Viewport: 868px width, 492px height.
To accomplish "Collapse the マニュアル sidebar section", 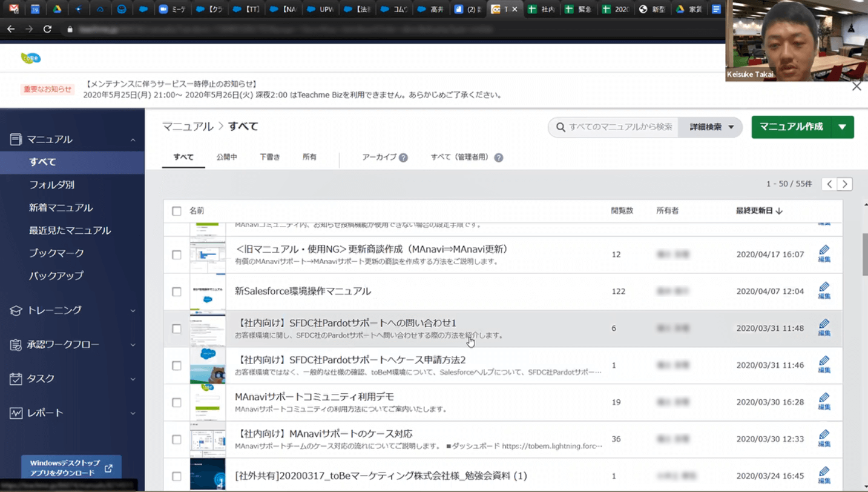I will pyautogui.click(x=133, y=140).
